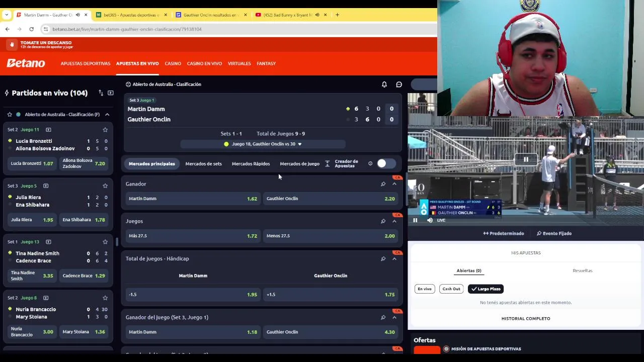
Task: Open Fantasy menu item
Action: [266, 63]
